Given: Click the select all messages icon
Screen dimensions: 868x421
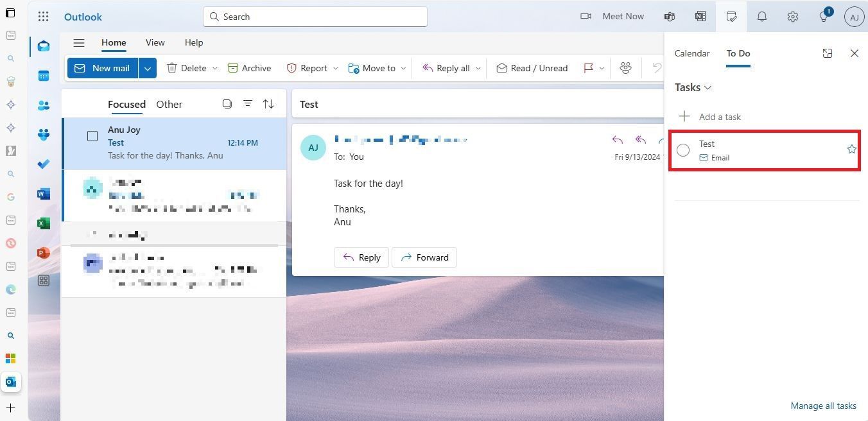Looking at the screenshot, I should (x=227, y=104).
